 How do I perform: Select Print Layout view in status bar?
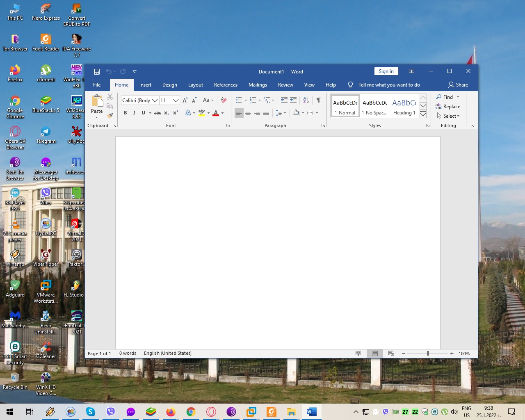tap(375, 354)
